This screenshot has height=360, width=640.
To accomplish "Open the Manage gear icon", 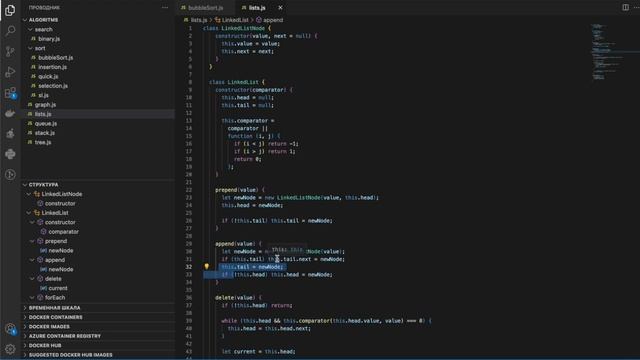I will [x=10, y=349].
